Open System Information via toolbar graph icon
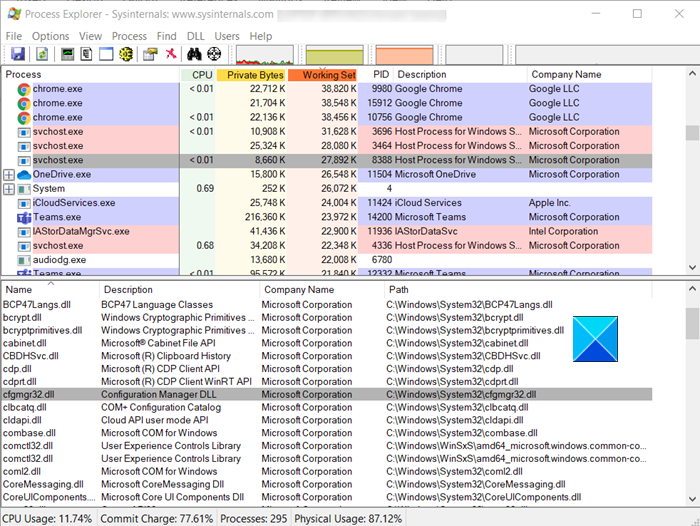The width and height of the screenshot is (700, 526). pos(68,54)
